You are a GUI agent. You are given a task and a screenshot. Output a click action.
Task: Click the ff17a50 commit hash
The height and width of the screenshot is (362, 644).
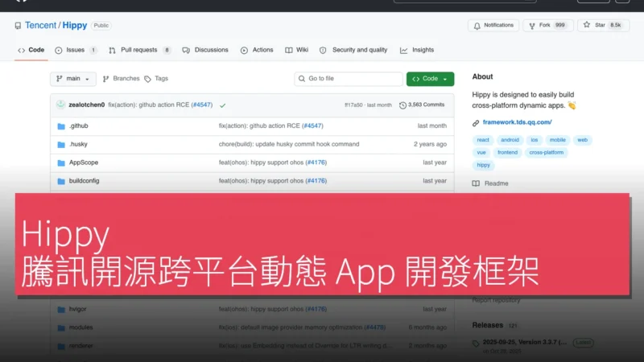coord(353,105)
